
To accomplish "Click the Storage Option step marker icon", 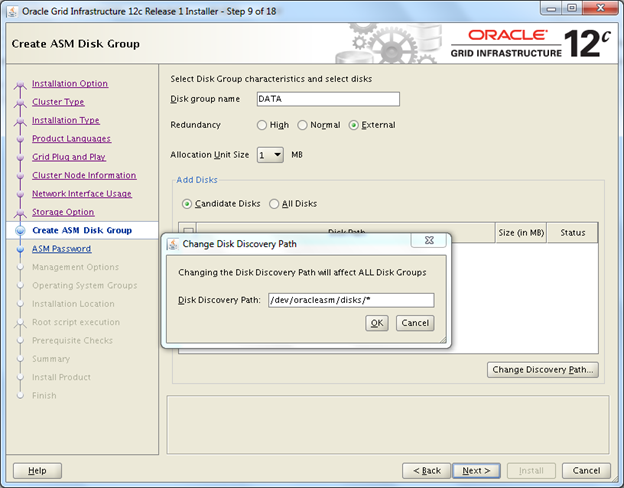I will point(20,213).
